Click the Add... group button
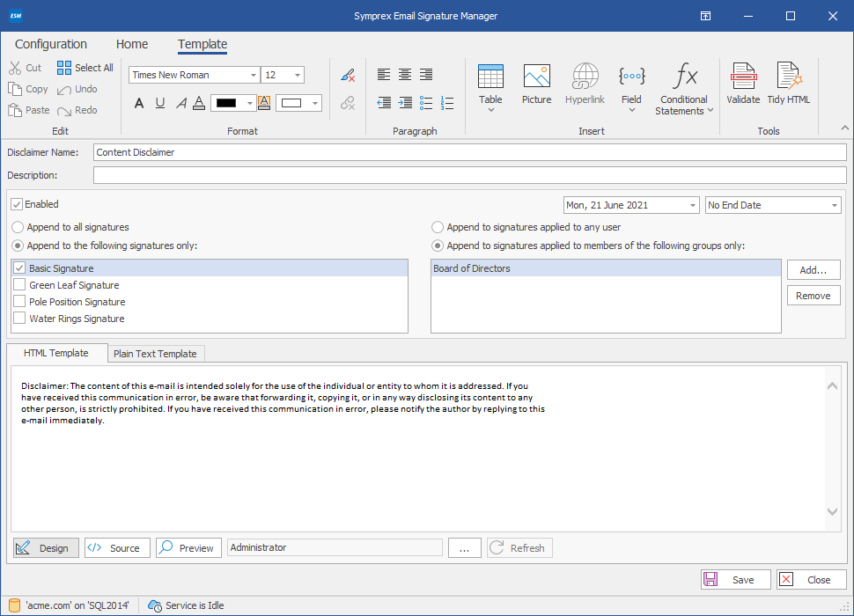Image resolution: width=854 pixels, height=616 pixels. (x=814, y=270)
